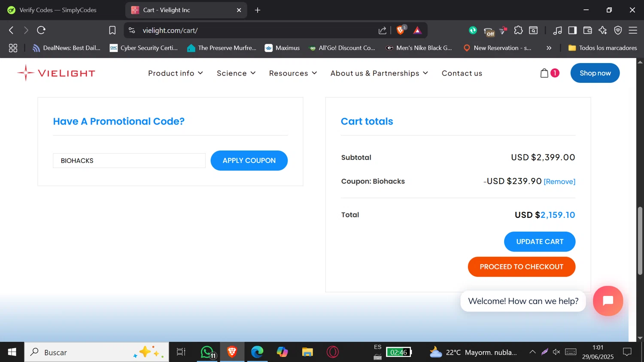Screen dimensions: 644x362
Task: Open the Cyber Security Certi... bookmark
Action: [144, 48]
